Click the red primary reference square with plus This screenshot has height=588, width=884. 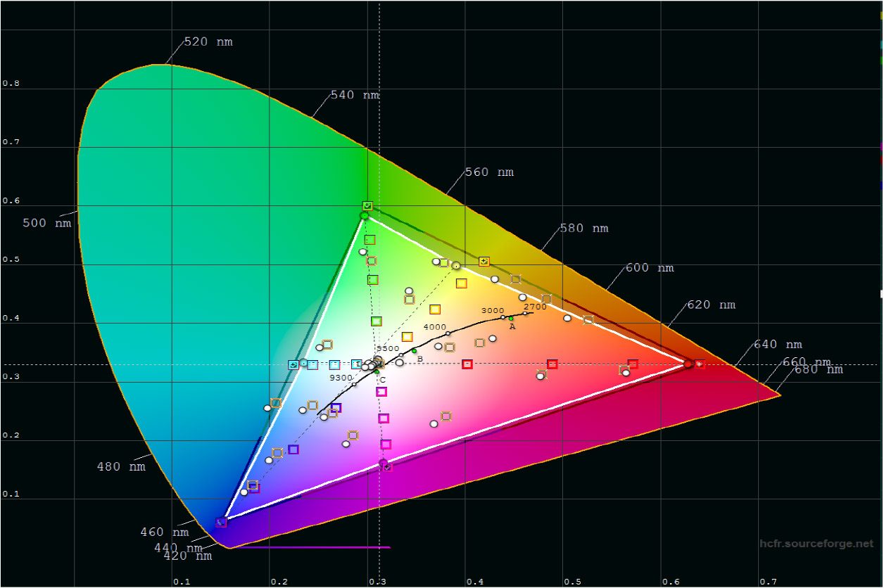coord(700,364)
